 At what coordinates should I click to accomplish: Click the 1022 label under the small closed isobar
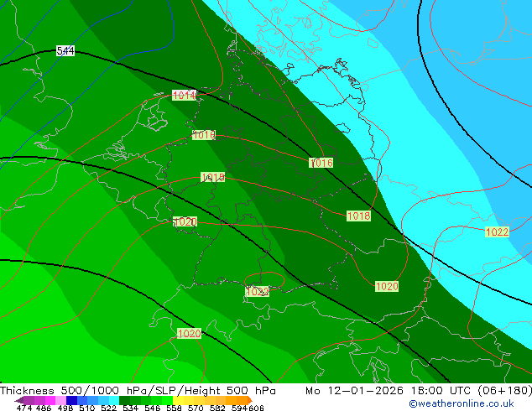[x=257, y=292]
